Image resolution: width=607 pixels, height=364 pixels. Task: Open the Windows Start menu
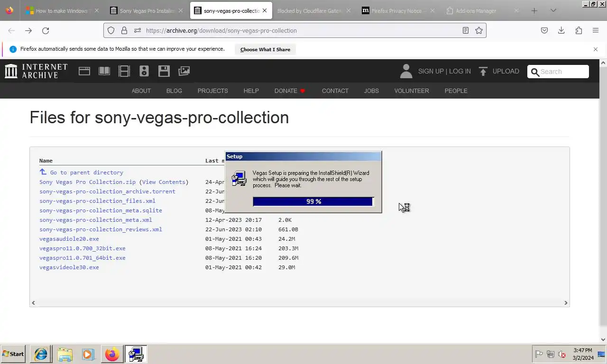pos(13,354)
